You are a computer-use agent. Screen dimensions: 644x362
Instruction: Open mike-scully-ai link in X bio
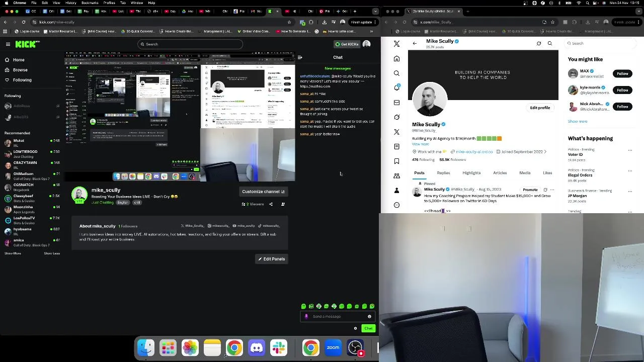(474, 152)
